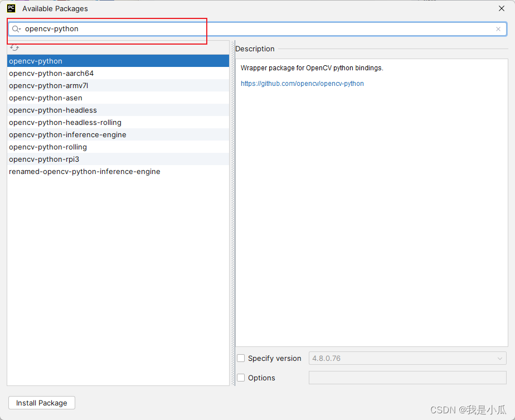Click the Install Package button

coord(41,403)
